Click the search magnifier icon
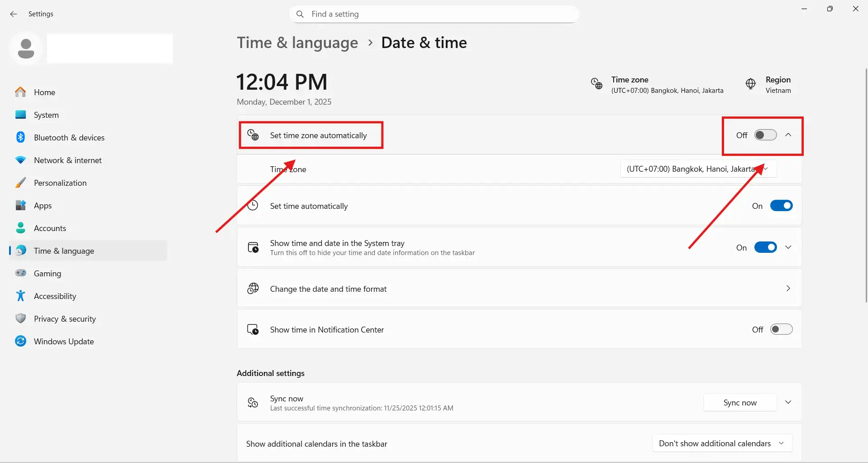This screenshot has width=868, height=463. point(300,14)
